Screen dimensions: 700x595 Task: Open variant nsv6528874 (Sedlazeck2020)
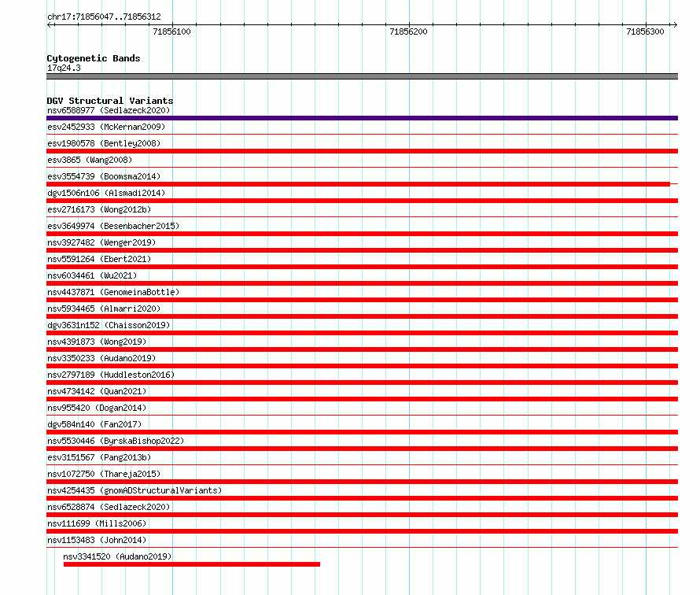click(x=109, y=507)
